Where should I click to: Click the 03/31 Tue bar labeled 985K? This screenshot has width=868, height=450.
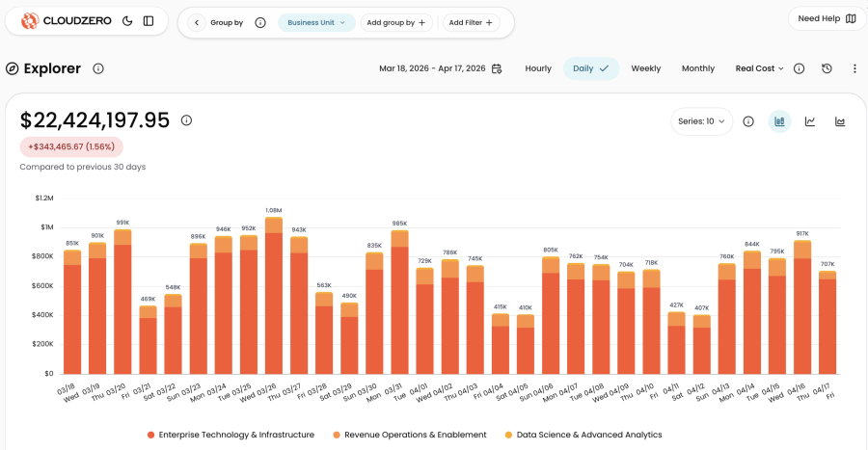click(x=399, y=303)
